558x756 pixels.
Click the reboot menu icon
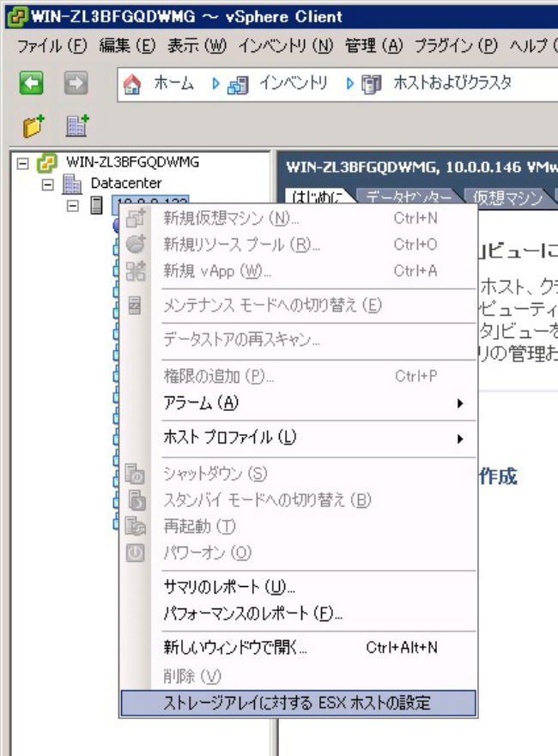coord(136,526)
